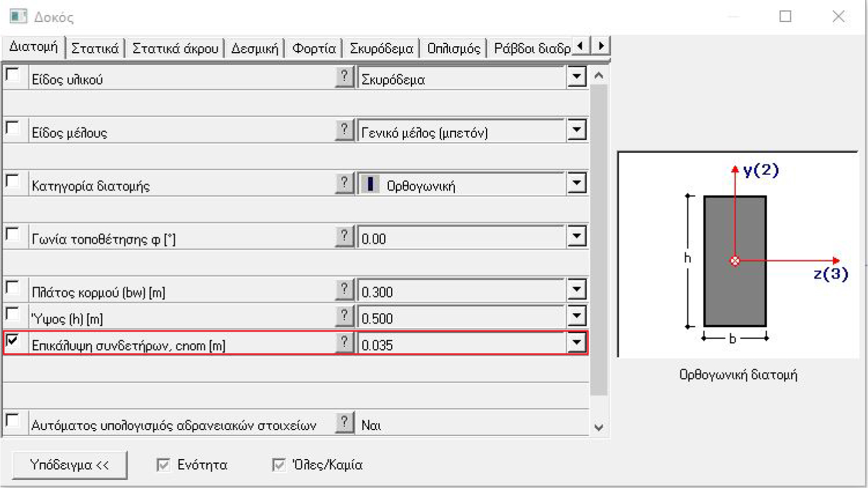The image size is (868, 488).
Task: Toggle the Είδος μέλους checkbox
Action: [x=12, y=128]
